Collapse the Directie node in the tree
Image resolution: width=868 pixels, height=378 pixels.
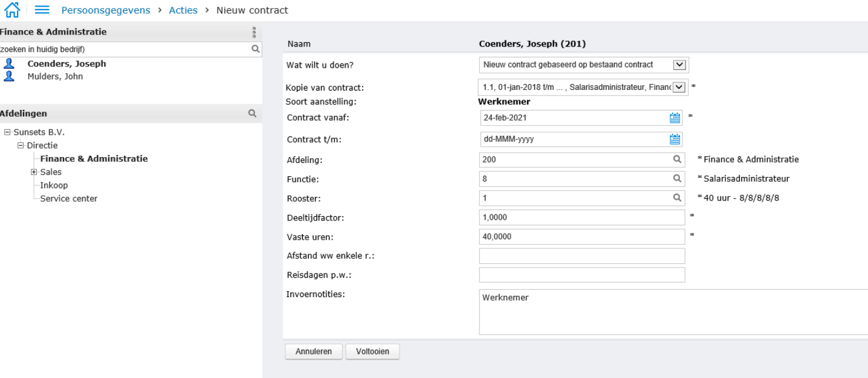click(22, 145)
